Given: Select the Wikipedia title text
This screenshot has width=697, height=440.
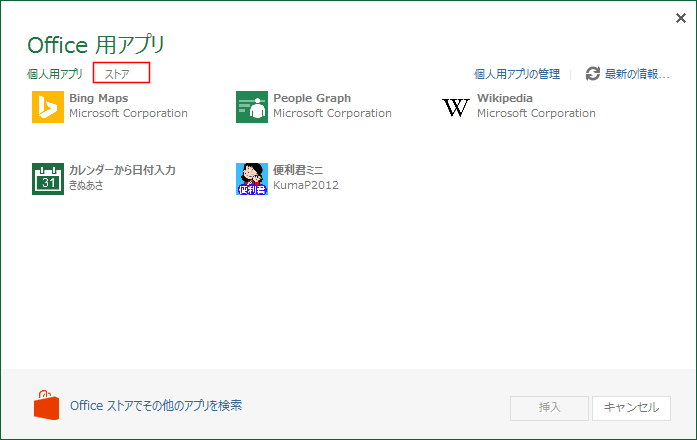Looking at the screenshot, I should tap(505, 98).
